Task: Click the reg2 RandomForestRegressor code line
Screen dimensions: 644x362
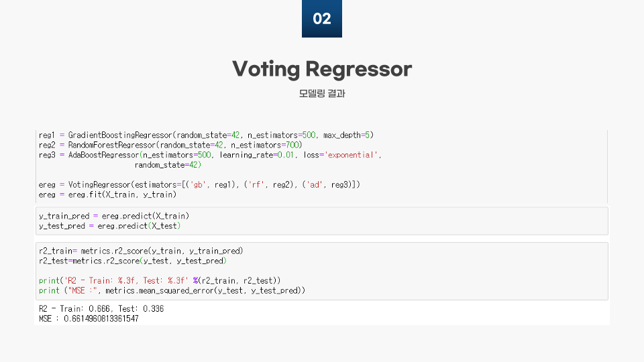Action: [x=170, y=145]
